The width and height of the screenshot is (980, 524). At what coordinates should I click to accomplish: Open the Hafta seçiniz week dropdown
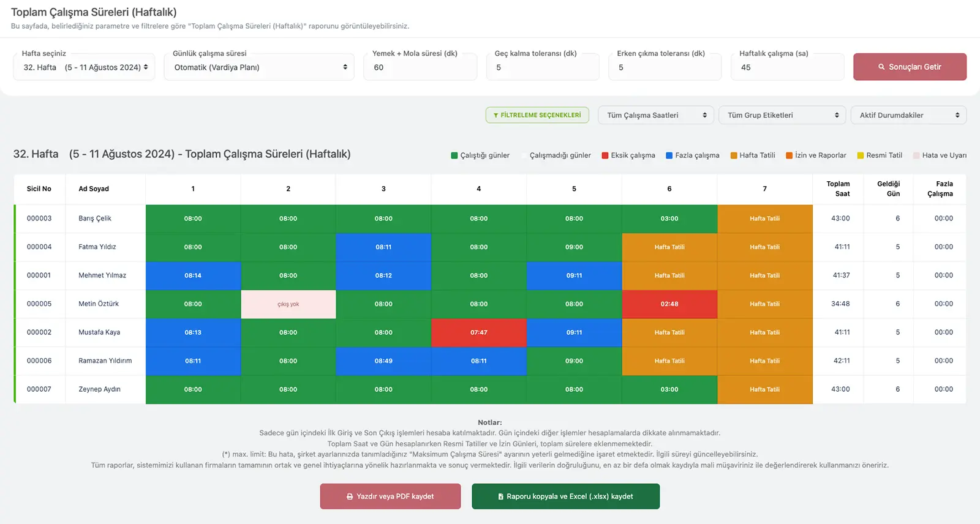(85, 67)
